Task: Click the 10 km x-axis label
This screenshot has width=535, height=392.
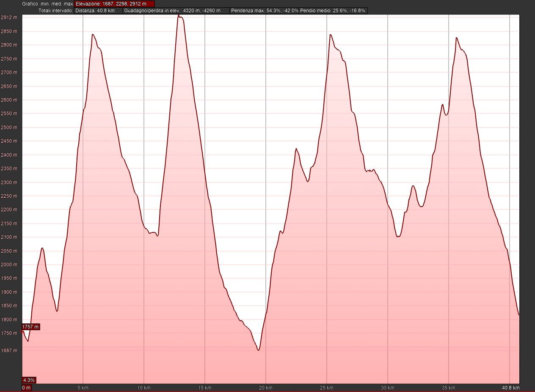Action: tap(144, 388)
